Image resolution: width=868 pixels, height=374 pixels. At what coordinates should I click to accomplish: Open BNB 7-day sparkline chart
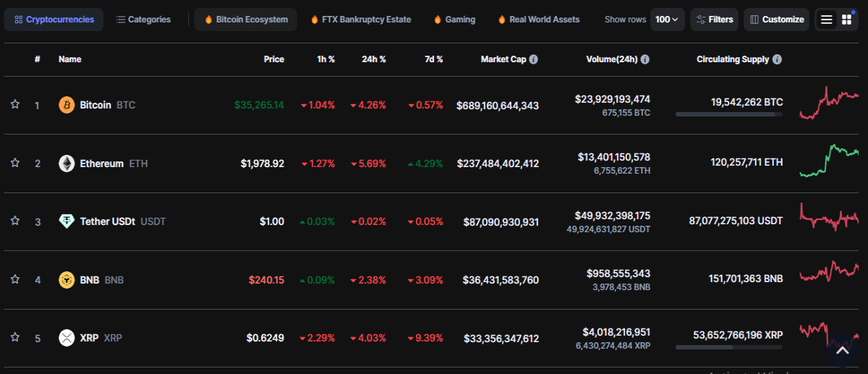(829, 273)
